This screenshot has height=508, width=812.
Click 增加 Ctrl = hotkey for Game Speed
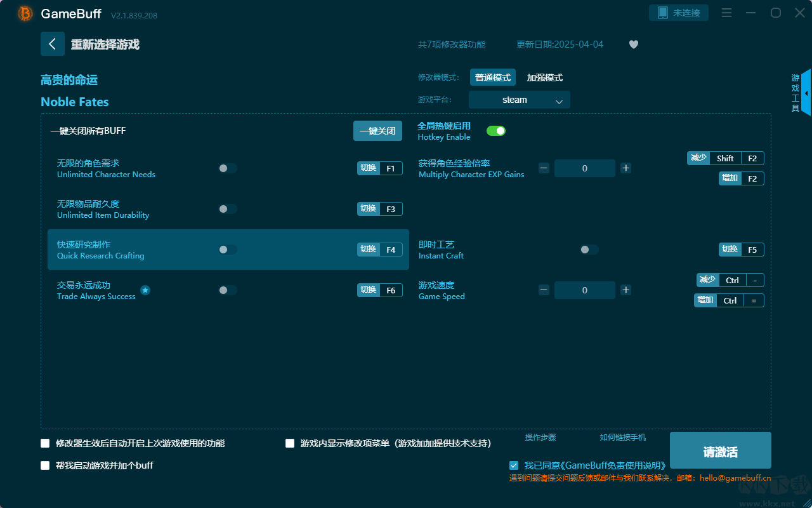[729, 300]
